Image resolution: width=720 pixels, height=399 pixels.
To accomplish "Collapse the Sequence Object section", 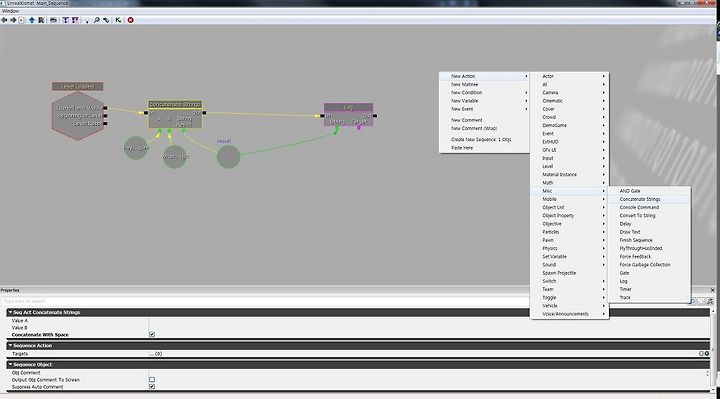I will [x=10, y=365].
